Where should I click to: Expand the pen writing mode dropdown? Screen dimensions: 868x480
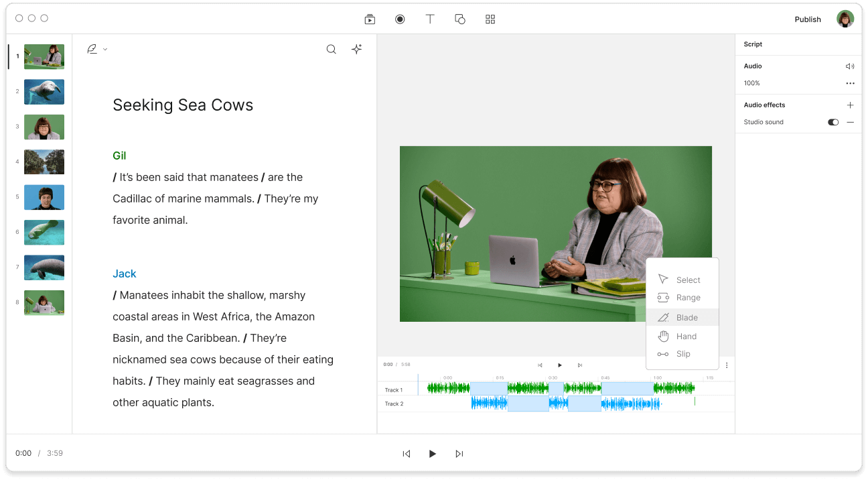click(97, 49)
